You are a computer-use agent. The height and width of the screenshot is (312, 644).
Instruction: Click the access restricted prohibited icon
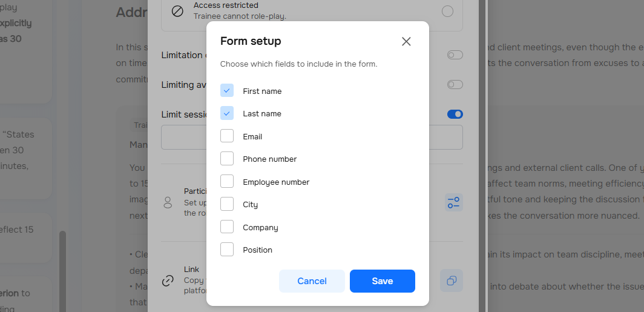click(177, 11)
